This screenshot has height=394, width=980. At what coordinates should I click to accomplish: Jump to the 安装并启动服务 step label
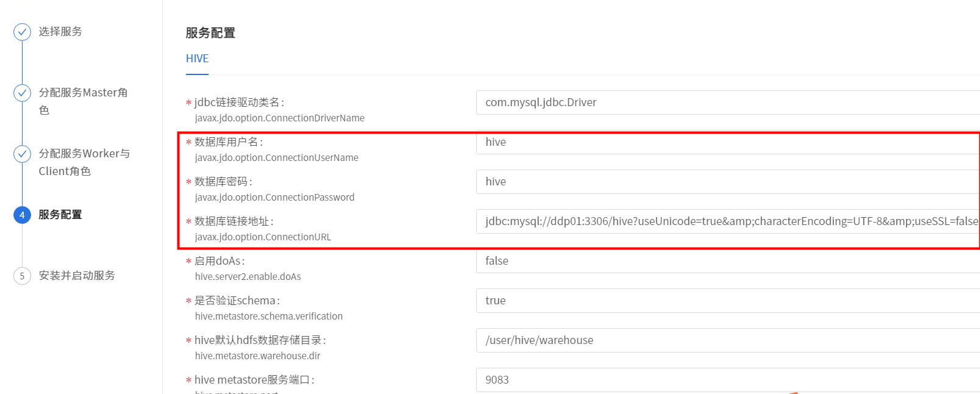pos(77,276)
